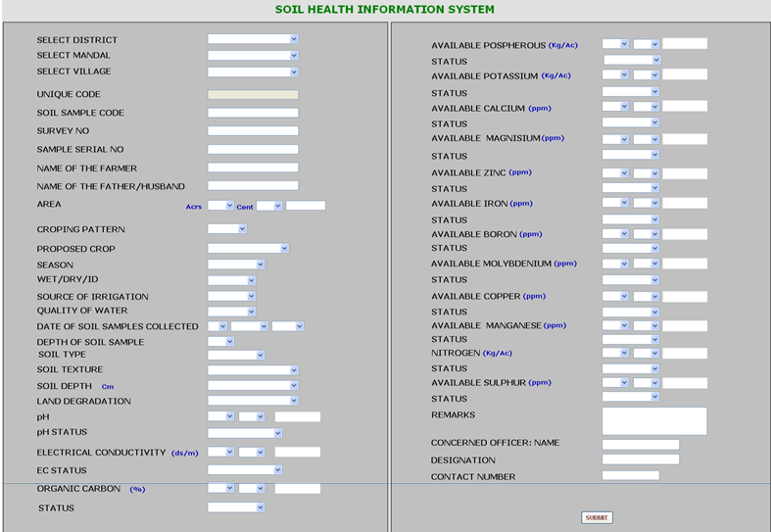Viewport: 771px width, 532px height.
Task: Expand the Soil Texture dropdown
Action: [253, 370]
